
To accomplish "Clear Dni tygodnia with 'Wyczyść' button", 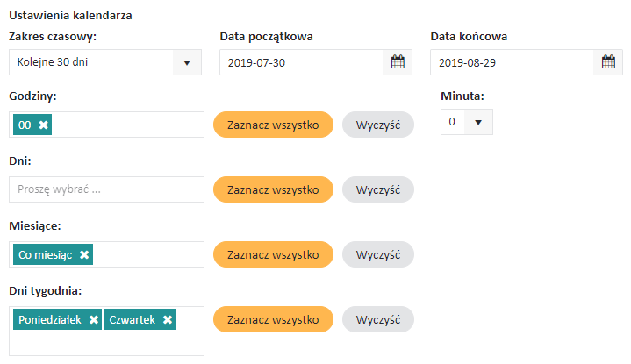I will pyautogui.click(x=377, y=319).
